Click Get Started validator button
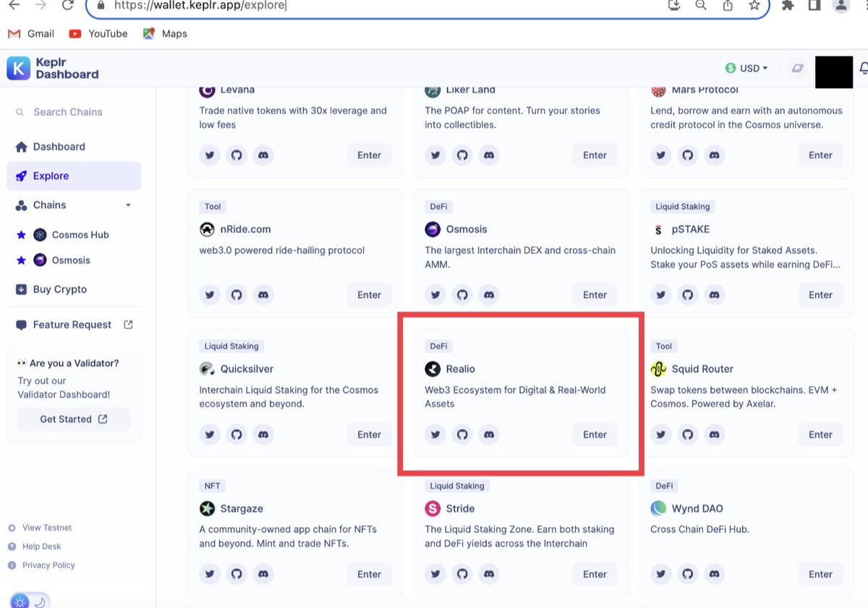 click(x=74, y=419)
